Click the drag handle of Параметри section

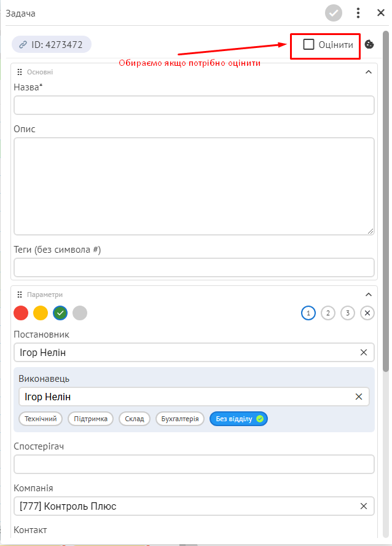pos(20,295)
